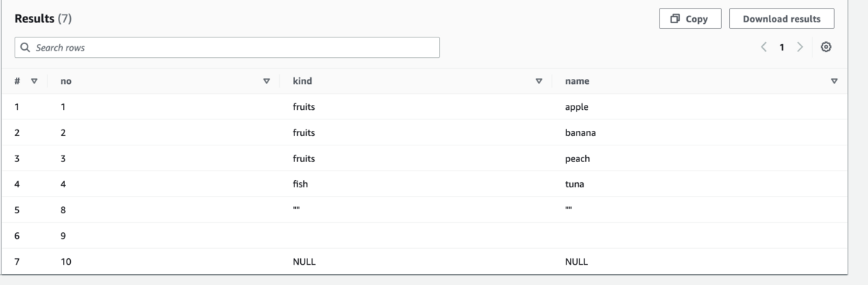
Task: Go to next results page arrow
Action: [x=799, y=47]
